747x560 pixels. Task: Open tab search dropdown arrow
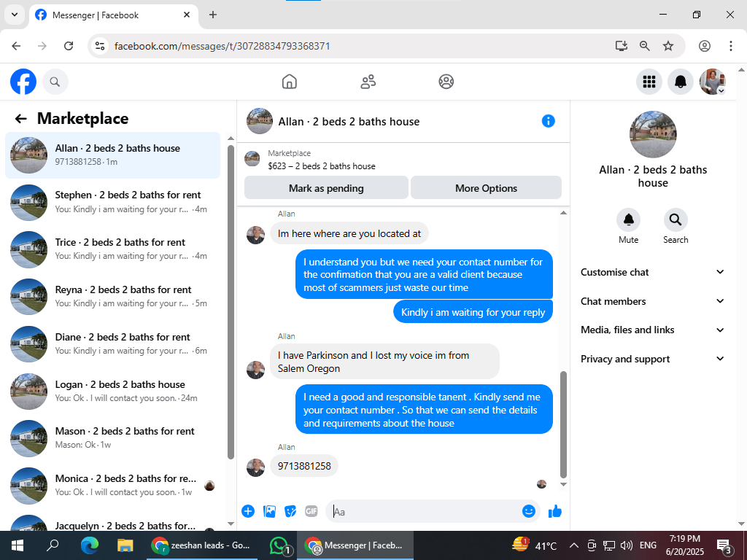pyautogui.click(x=15, y=15)
